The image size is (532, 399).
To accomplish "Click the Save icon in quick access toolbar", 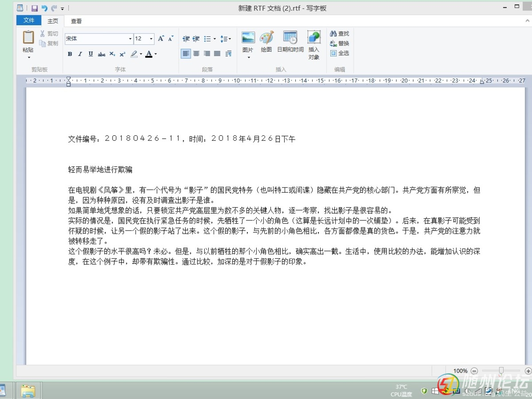I will 35,8.
